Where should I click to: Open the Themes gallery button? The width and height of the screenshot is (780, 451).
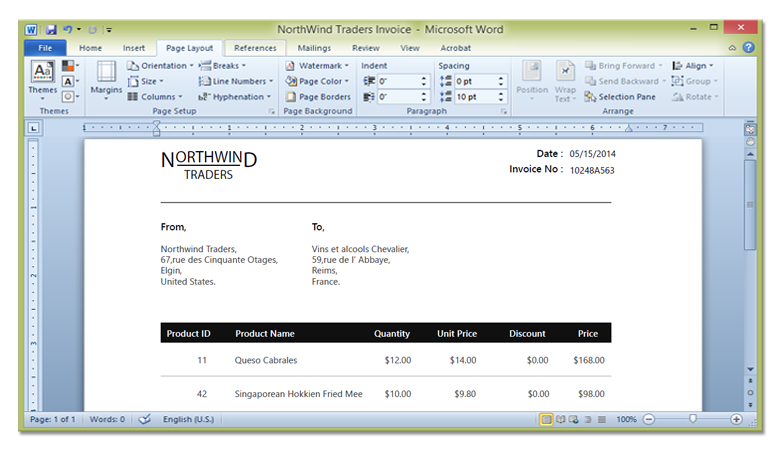tap(43, 81)
